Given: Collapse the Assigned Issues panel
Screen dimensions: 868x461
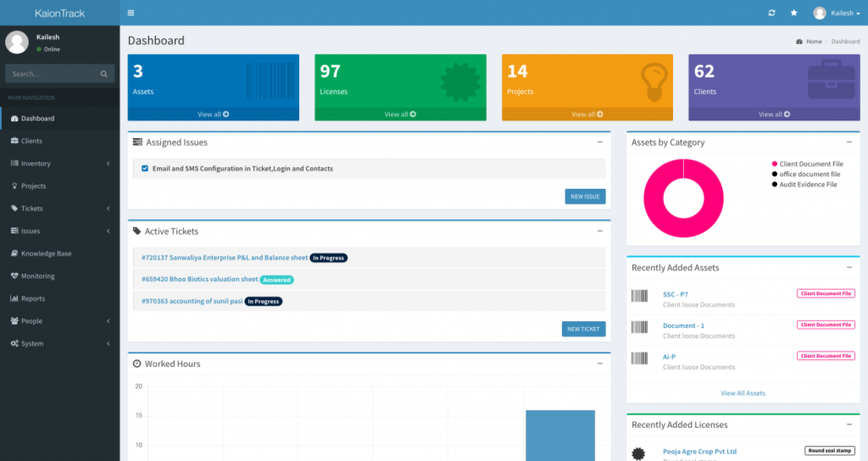Looking at the screenshot, I should coord(599,142).
